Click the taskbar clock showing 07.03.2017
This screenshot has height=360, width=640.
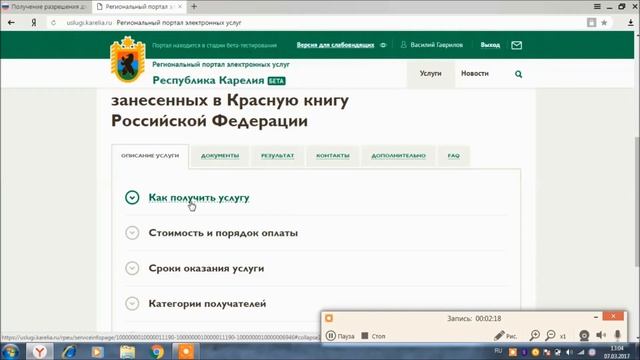(x=617, y=352)
